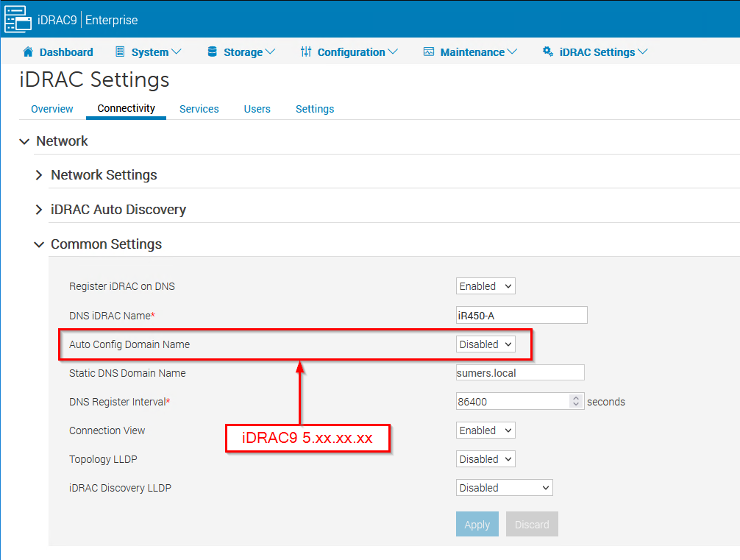Open the Connection View dropdown
The width and height of the screenshot is (740, 560).
click(x=485, y=430)
